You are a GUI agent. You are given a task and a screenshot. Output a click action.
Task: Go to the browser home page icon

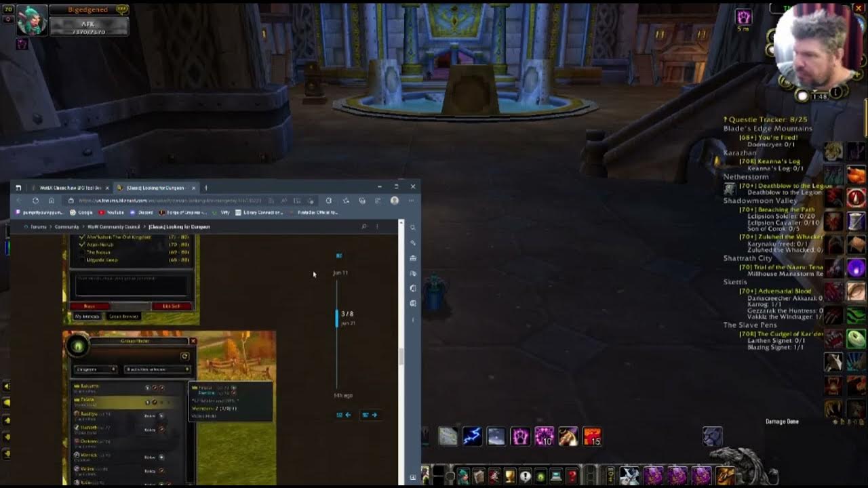tap(51, 201)
